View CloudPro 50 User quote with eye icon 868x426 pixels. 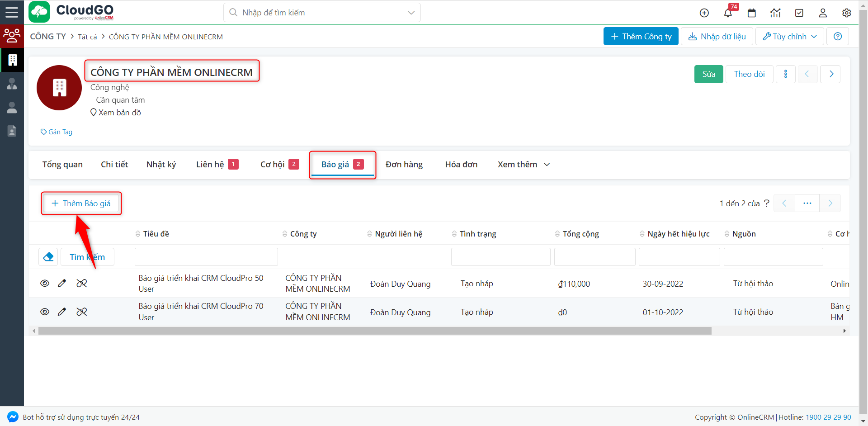pos(45,284)
